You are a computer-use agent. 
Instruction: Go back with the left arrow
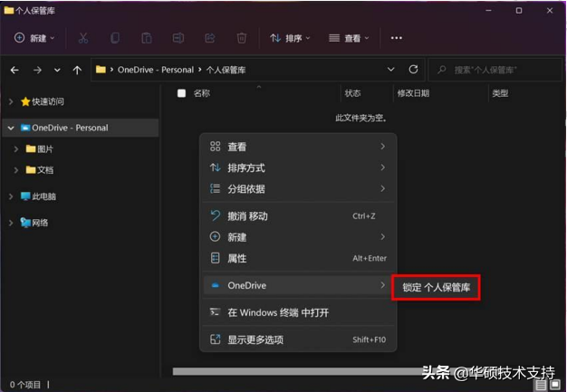pos(14,70)
